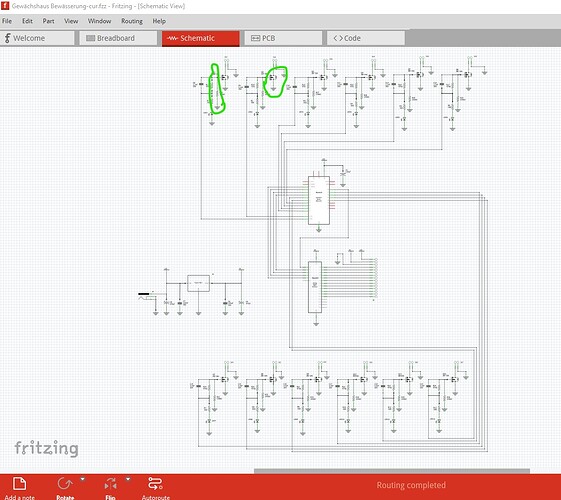This screenshot has height=500, width=561.
Task: Open the Routing menu
Action: click(132, 21)
